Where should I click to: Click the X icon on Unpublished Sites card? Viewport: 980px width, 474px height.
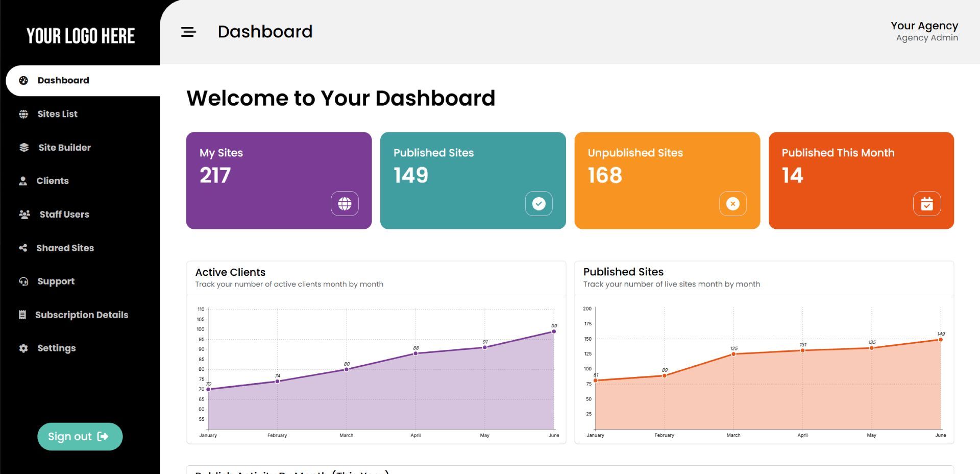732,204
